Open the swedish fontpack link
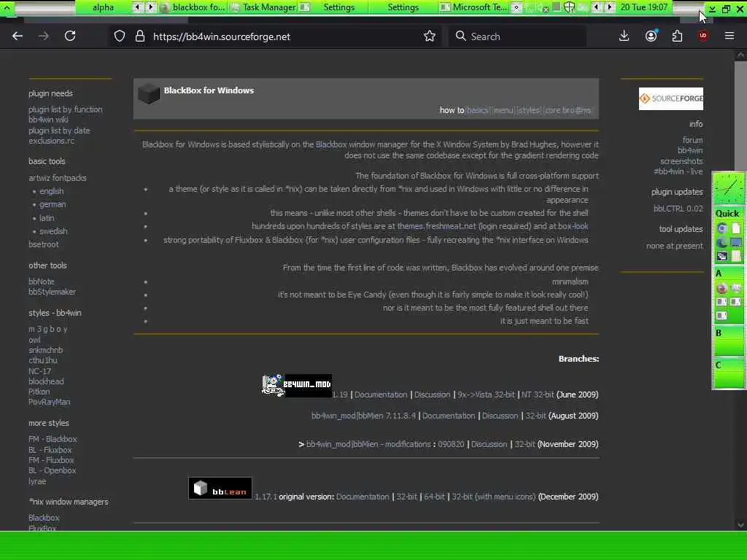The height and width of the screenshot is (560, 747). 53,231
